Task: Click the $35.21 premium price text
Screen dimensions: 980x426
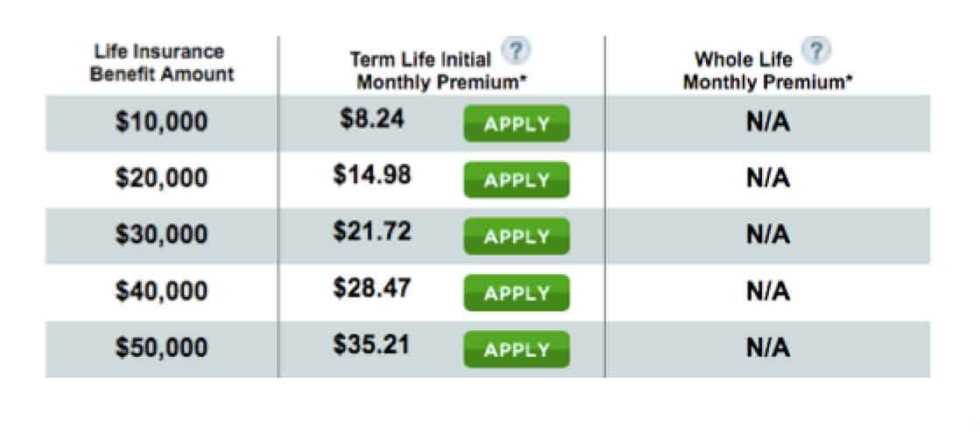Action: (x=371, y=344)
